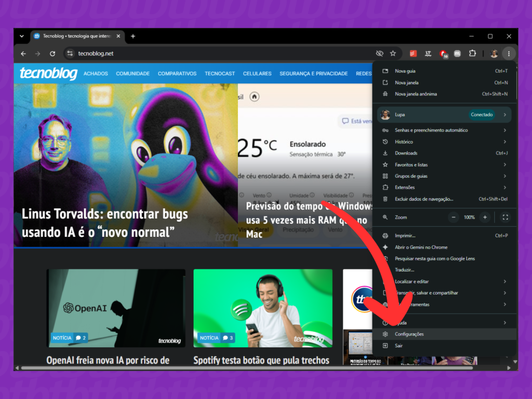The height and width of the screenshot is (399, 532).
Task: Open the OpenAI article's 2 comments badge
Action: point(81,338)
